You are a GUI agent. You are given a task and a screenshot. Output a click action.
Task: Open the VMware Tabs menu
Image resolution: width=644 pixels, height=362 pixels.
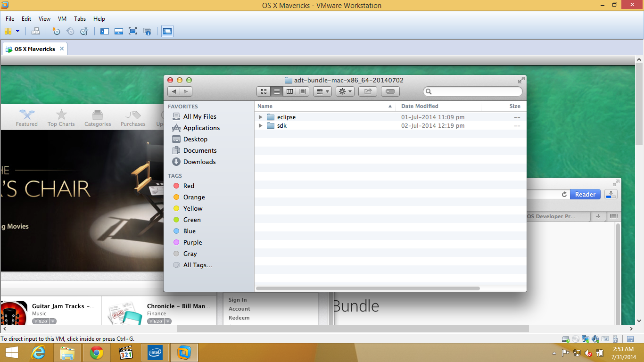click(x=80, y=19)
